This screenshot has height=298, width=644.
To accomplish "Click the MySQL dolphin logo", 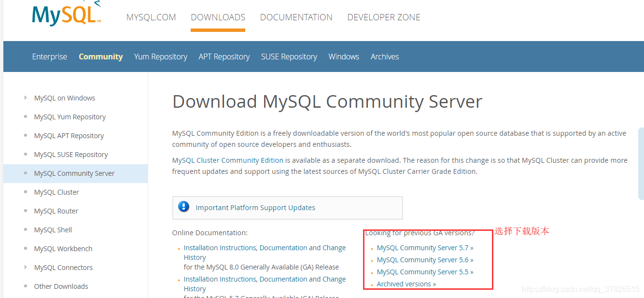I will tap(67, 14).
